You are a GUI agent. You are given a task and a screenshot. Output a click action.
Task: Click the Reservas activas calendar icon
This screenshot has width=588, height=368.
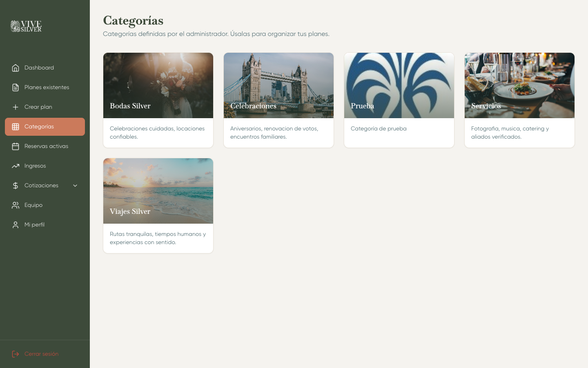pos(16,146)
